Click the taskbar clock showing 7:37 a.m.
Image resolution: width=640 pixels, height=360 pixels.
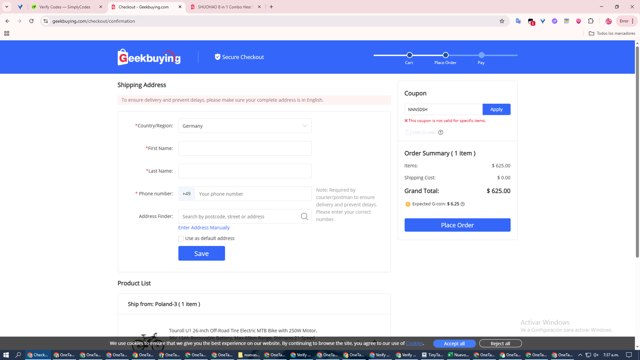[x=611, y=355]
